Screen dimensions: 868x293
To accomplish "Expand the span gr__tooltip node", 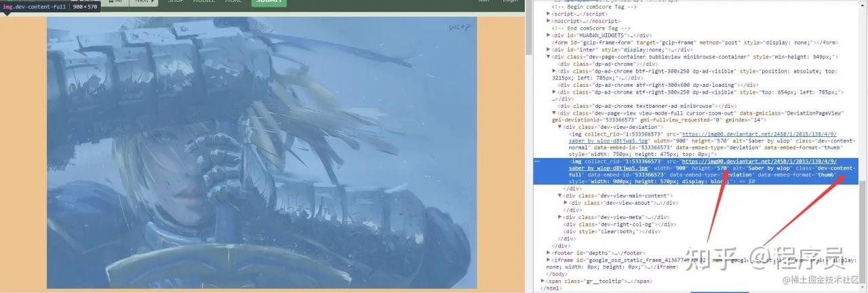I will pyautogui.click(x=544, y=281).
